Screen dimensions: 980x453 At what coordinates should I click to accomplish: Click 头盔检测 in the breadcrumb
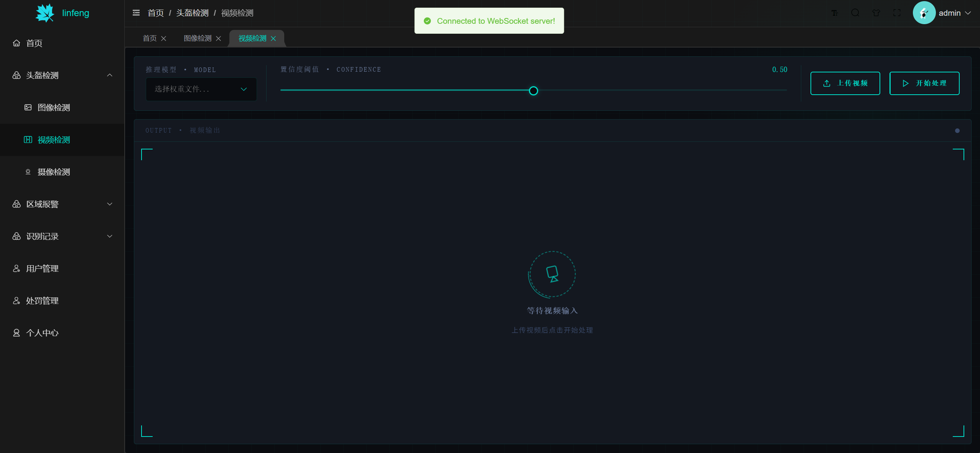pyautogui.click(x=192, y=13)
